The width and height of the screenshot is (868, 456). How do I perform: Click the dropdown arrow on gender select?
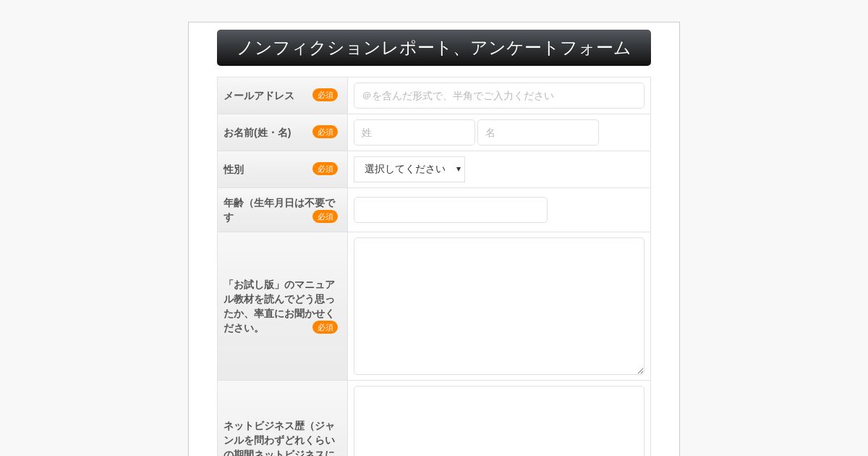(458, 169)
